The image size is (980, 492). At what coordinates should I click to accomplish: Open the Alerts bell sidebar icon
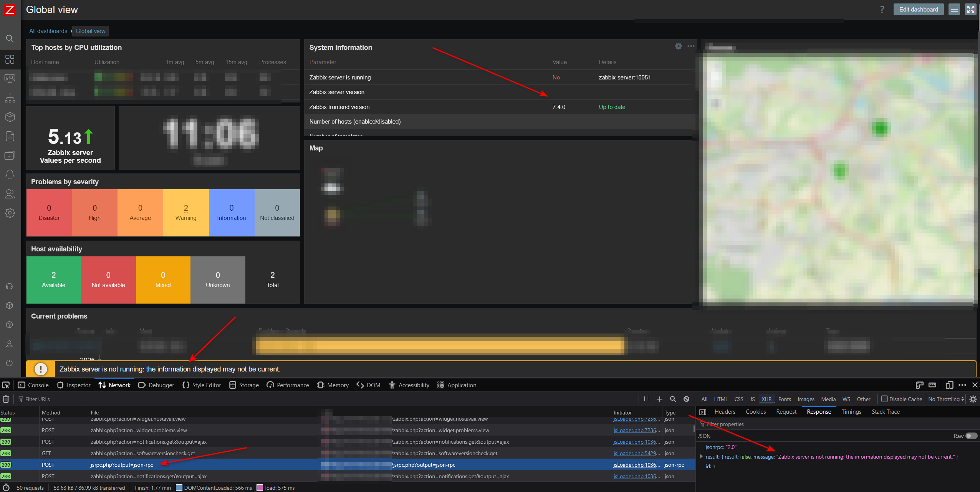10,175
